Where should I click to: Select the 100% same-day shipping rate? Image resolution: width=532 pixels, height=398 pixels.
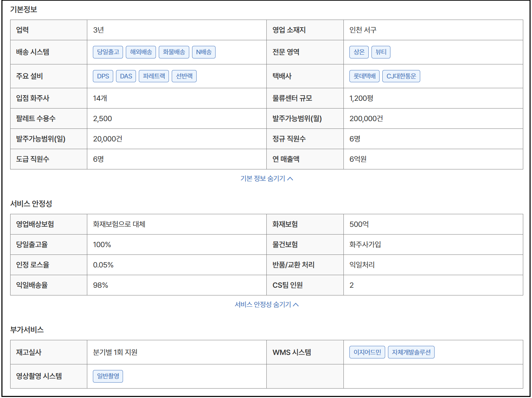[102, 245]
